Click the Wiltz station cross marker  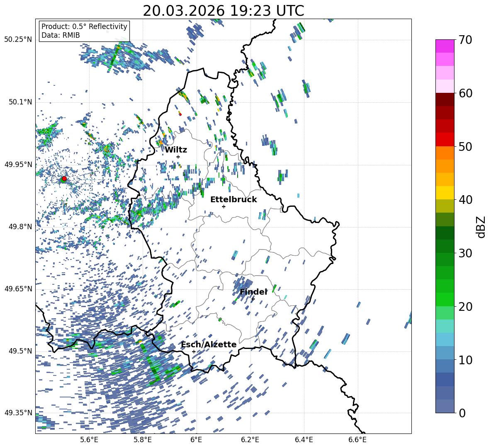pyautogui.click(x=178, y=157)
